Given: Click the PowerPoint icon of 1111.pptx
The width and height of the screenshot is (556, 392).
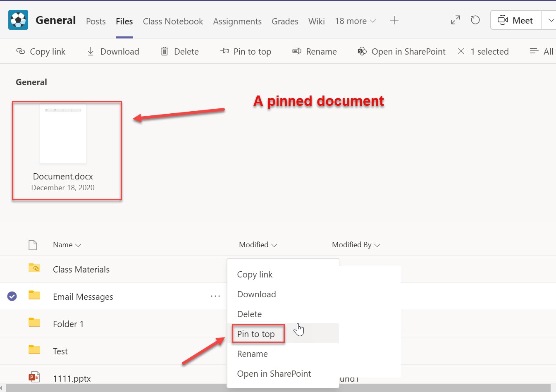Looking at the screenshot, I should (x=34, y=377).
